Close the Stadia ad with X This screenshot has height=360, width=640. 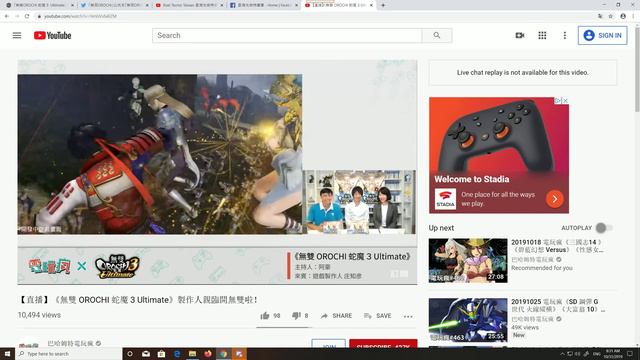coord(565,100)
